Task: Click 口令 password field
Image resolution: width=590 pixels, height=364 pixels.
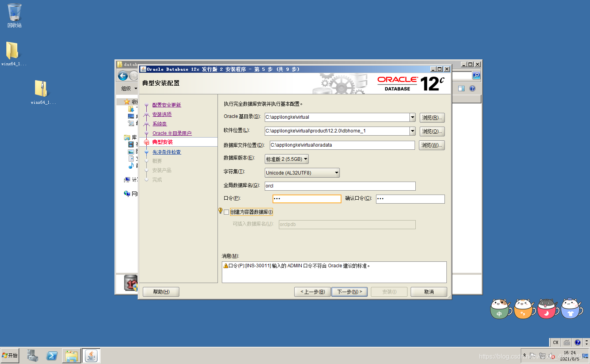Action: 307,199
